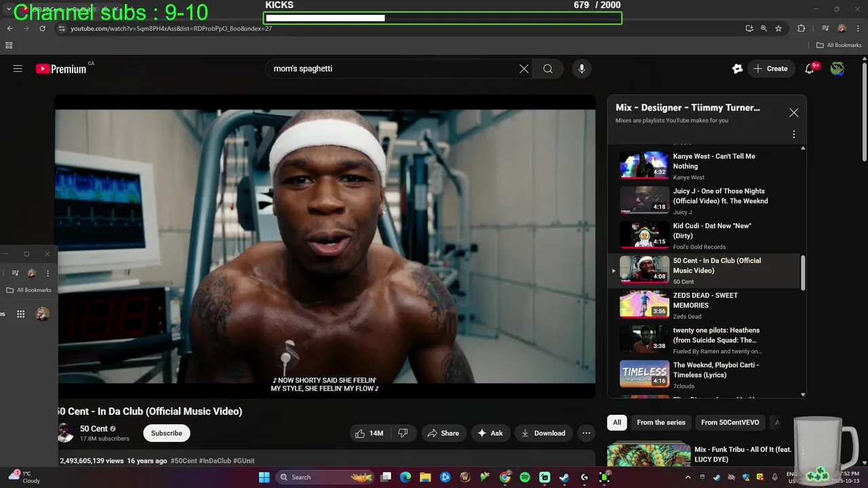The image size is (868, 488).
Task: Download the video
Action: [x=543, y=433]
